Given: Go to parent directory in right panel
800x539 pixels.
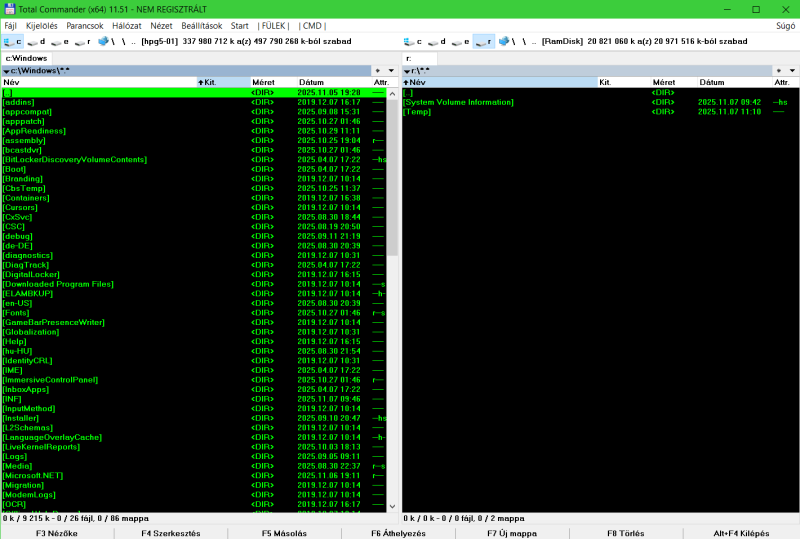Looking at the screenshot, I should 534,41.
